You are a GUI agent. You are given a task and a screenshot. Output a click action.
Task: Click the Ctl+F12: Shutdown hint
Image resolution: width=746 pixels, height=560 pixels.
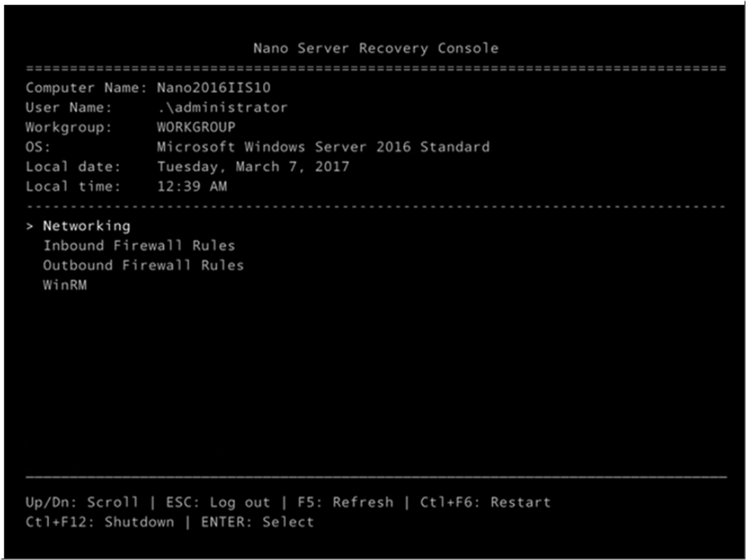click(x=100, y=522)
